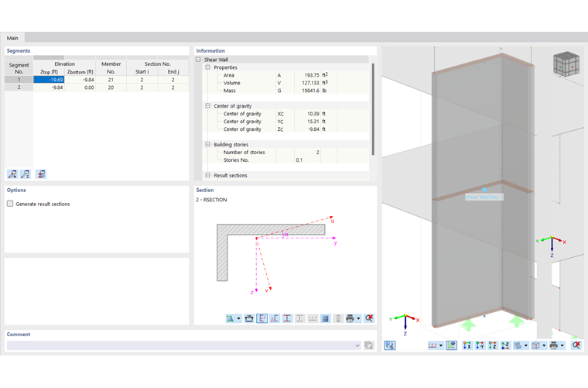588x388 pixels.
Task: Toggle the stress points I-beam icon
Action: click(x=287, y=318)
